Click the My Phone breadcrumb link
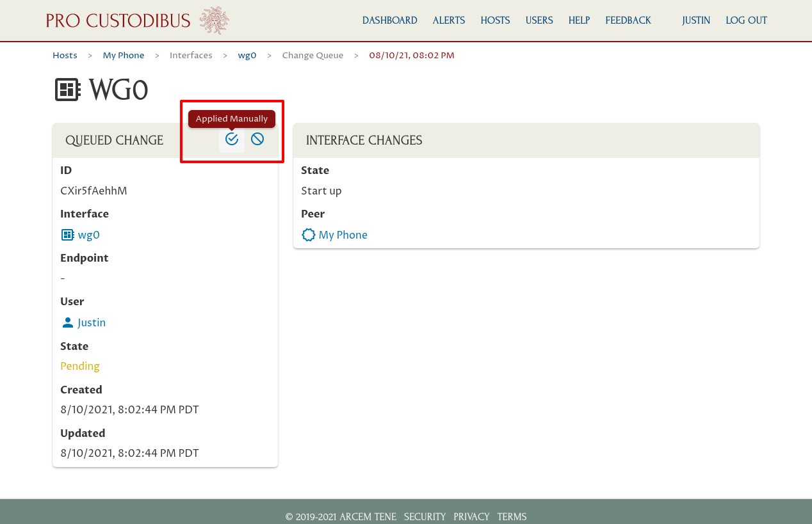This screenshot has width=812, height=524. [x=124, y=56]
